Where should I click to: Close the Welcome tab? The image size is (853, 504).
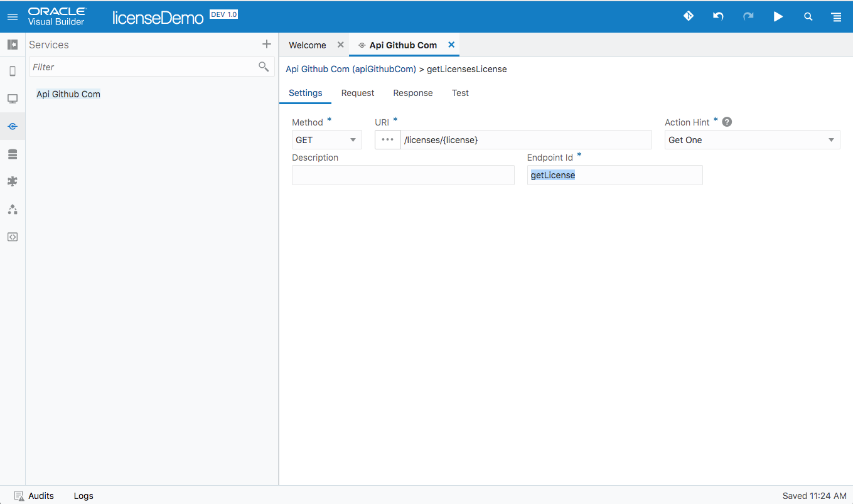[340, 45]
